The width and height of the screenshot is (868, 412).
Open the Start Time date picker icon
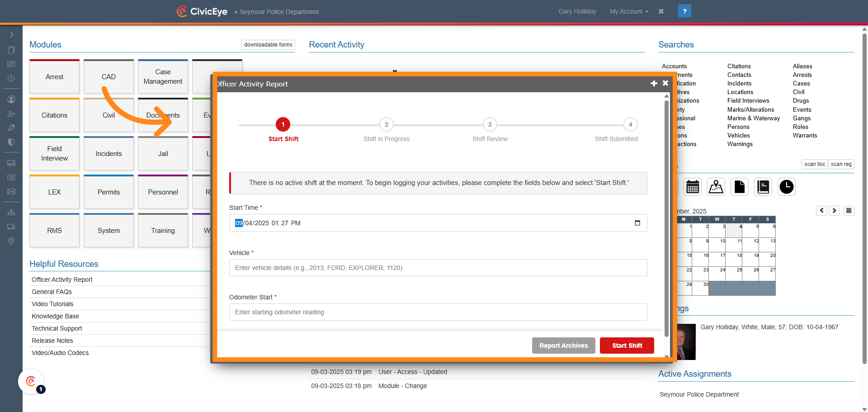click(637, 223)
